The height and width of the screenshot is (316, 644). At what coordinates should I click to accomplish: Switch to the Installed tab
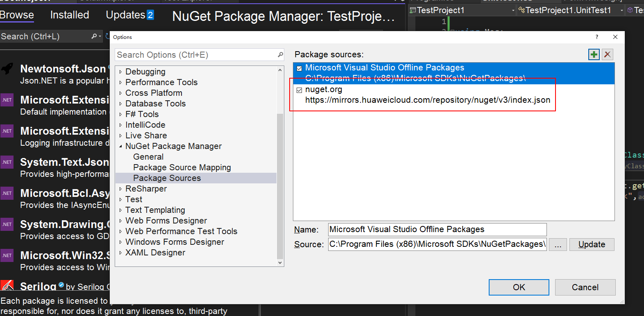70,15
